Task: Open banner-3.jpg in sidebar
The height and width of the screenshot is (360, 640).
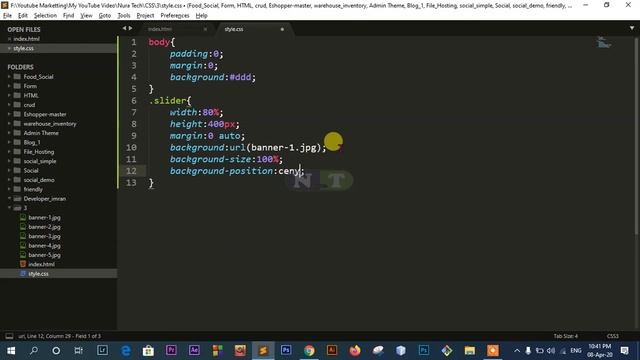Action: point(44,236)
